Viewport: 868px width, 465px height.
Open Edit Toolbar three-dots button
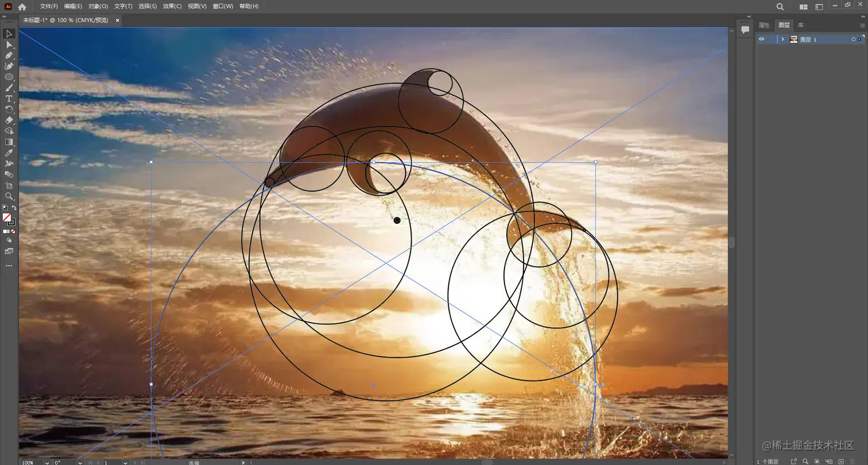click(9, 266)
